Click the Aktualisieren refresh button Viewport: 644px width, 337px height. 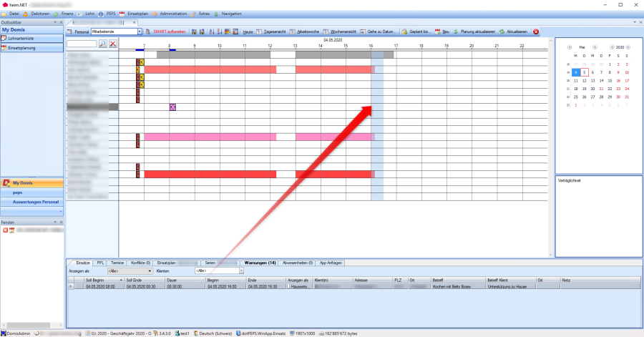click(513, 31)
